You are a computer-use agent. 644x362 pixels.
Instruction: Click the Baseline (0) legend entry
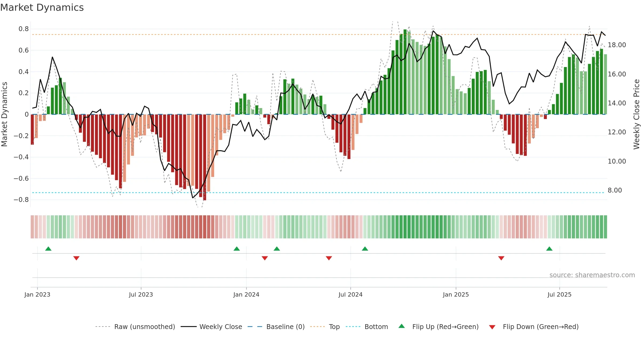click(x=276, y=327)
